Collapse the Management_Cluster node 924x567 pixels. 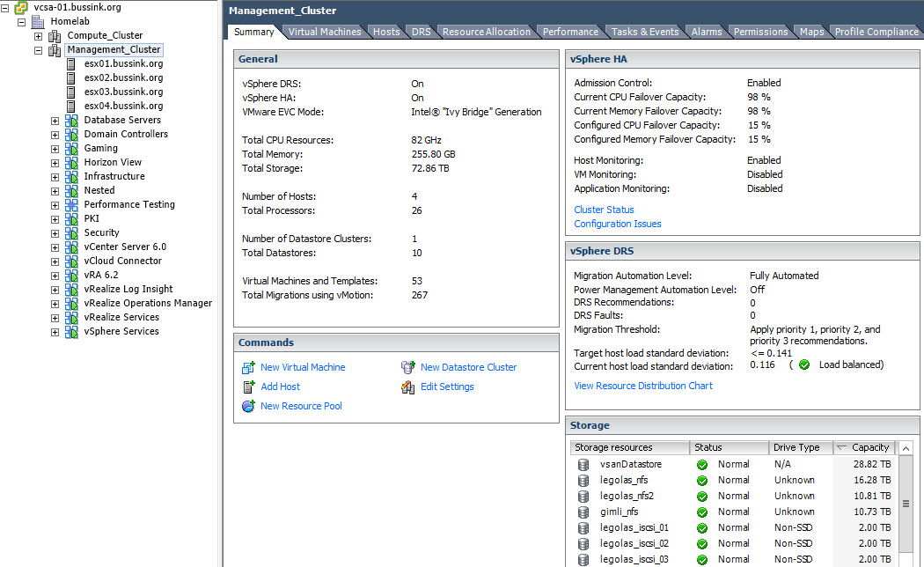coord(39,51)
